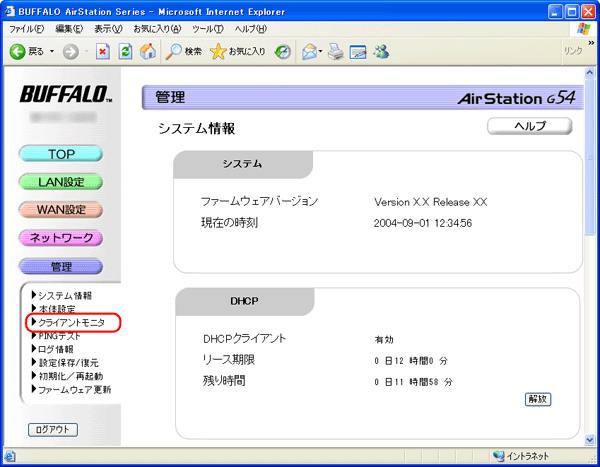Click the Windows flag logo icon
The width and height of the screenshot is (600, 467).
[x=583, y=29]
